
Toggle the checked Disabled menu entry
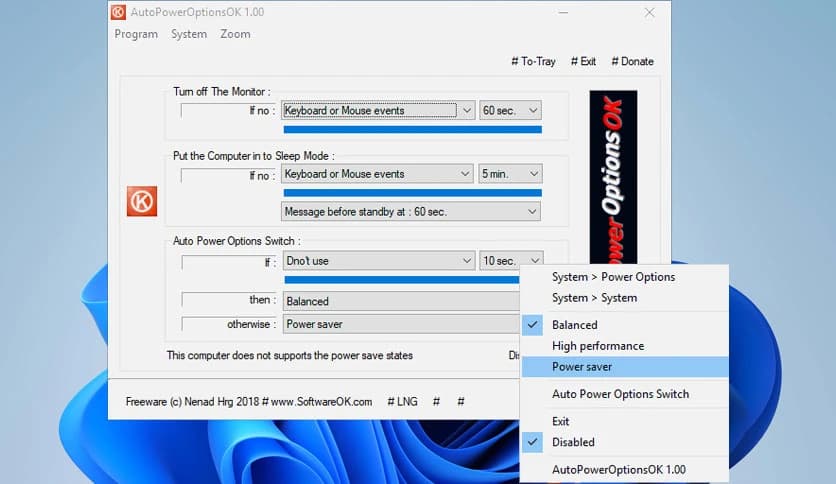[x=624, y=442]
